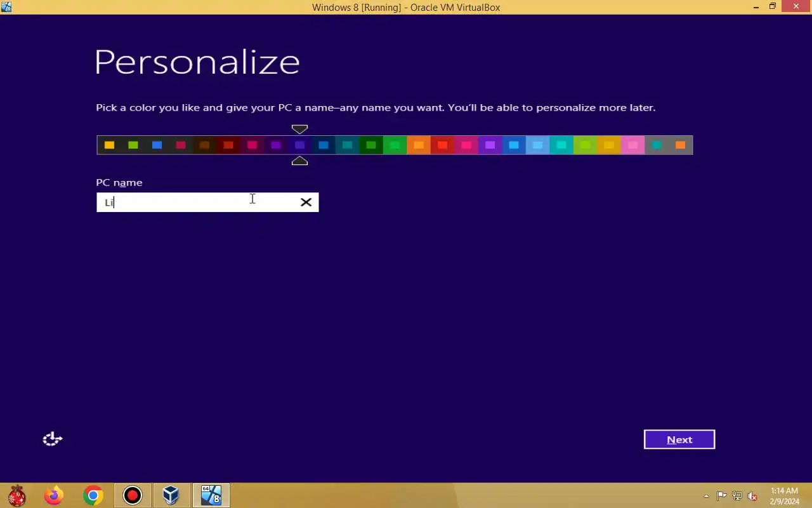Clear the PC name field with the X

[306, 203]
